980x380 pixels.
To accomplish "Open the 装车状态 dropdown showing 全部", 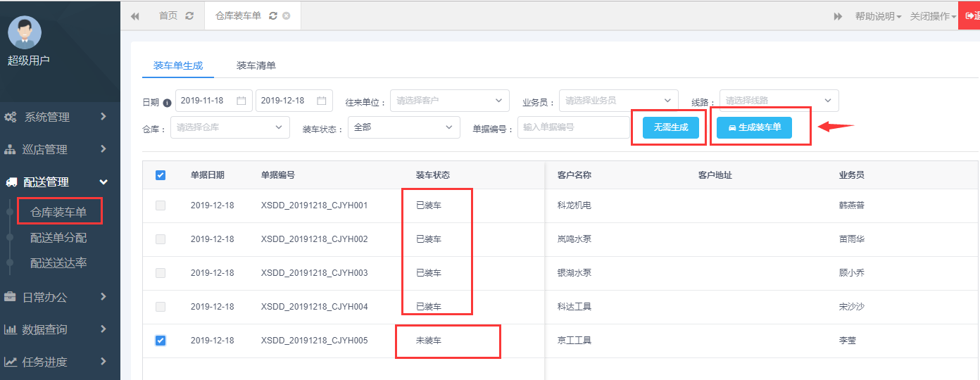I will 403,127.
